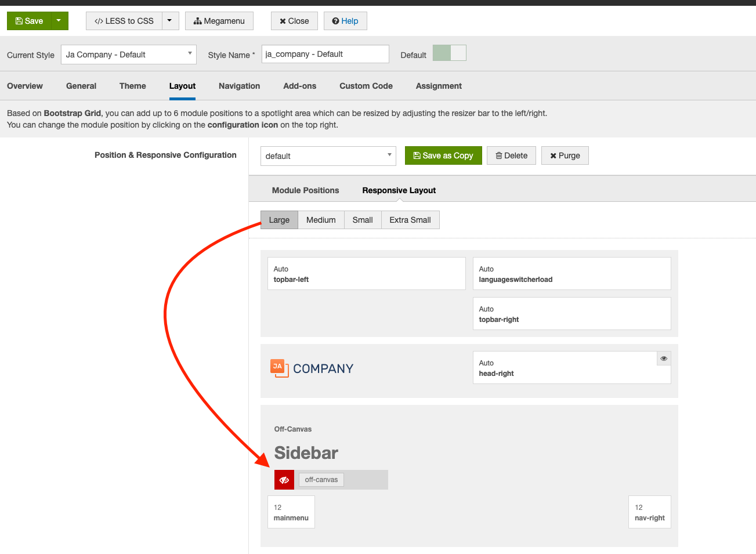Open the Save dropdown arrow
The height and width of the screenshot is (554, 756).
[x=60, y=21]
